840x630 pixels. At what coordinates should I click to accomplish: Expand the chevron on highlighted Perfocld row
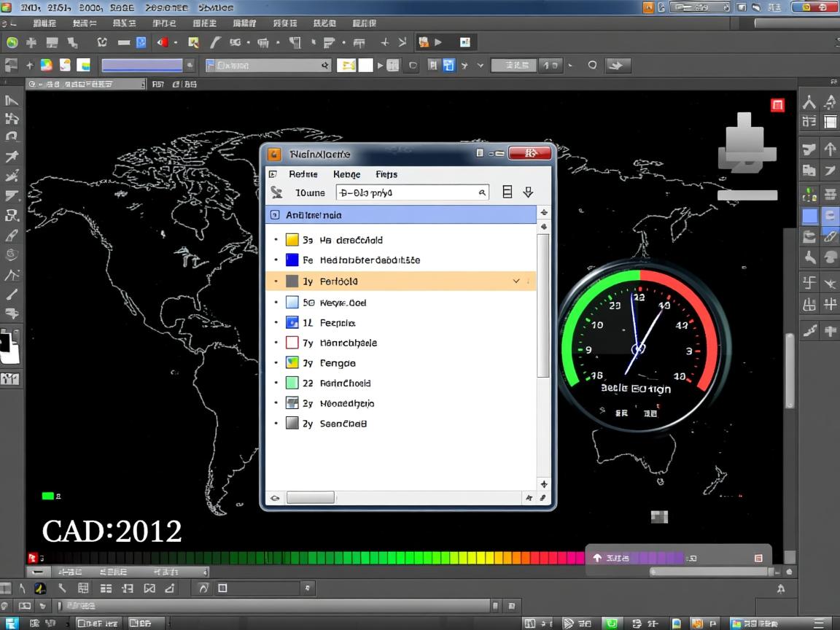click(517, 281)
